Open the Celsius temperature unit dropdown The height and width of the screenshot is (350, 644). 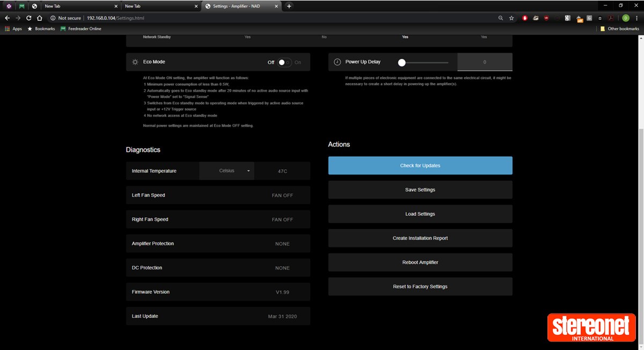pos(227,171)
